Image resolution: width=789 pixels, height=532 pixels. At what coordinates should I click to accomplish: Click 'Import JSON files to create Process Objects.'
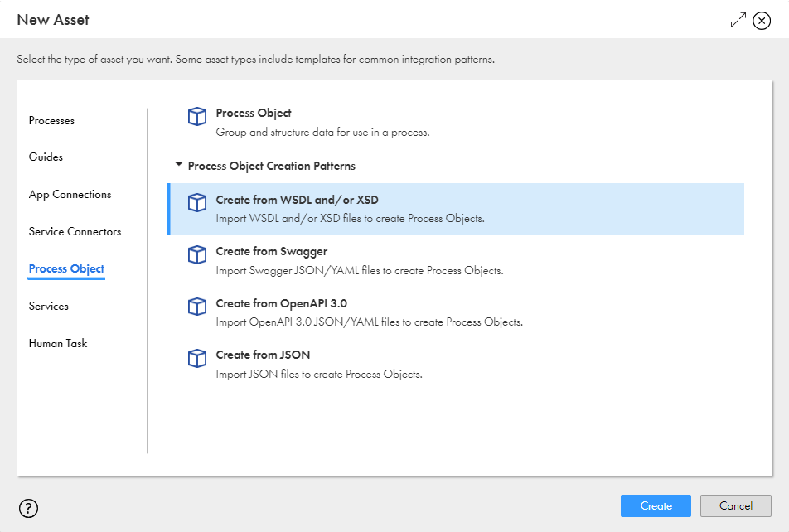click(x=319, y=375)
